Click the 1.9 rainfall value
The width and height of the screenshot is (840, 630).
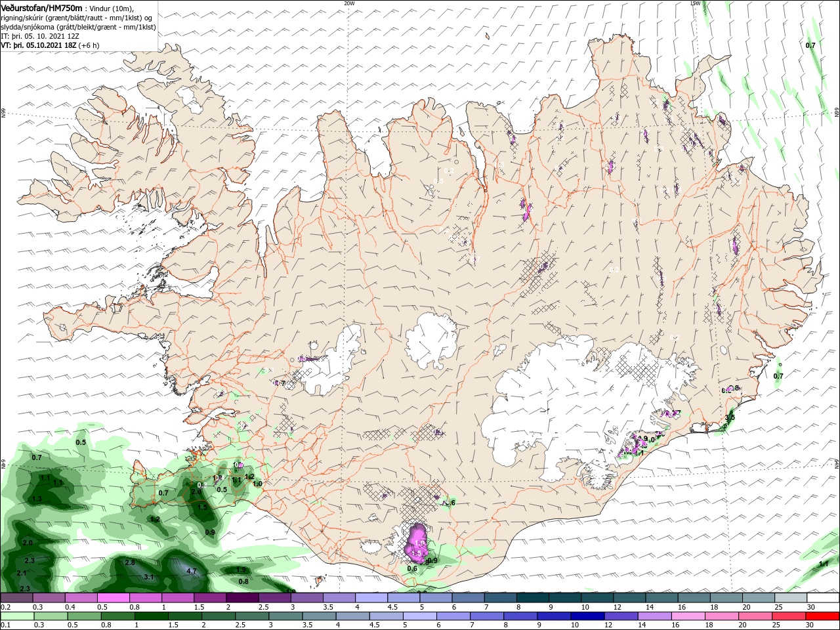point(241,570)
